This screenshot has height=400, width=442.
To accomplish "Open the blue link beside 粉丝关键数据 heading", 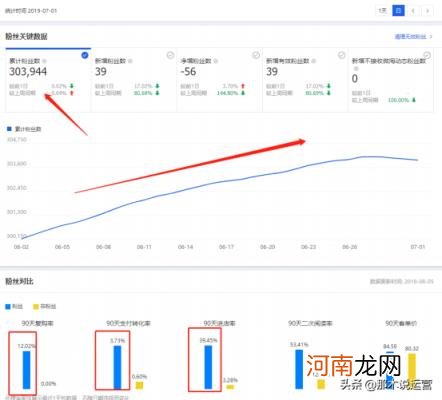I will pos(413,36).
